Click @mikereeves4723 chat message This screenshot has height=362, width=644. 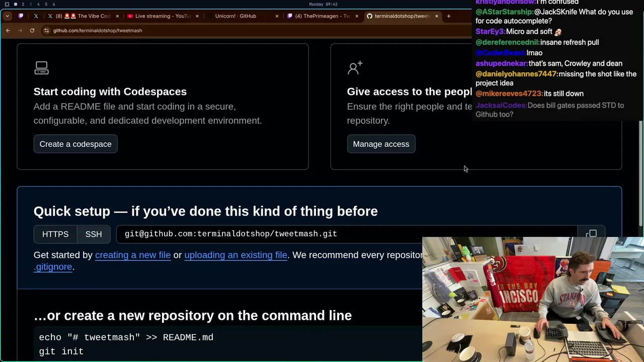(x=529, y=94)
